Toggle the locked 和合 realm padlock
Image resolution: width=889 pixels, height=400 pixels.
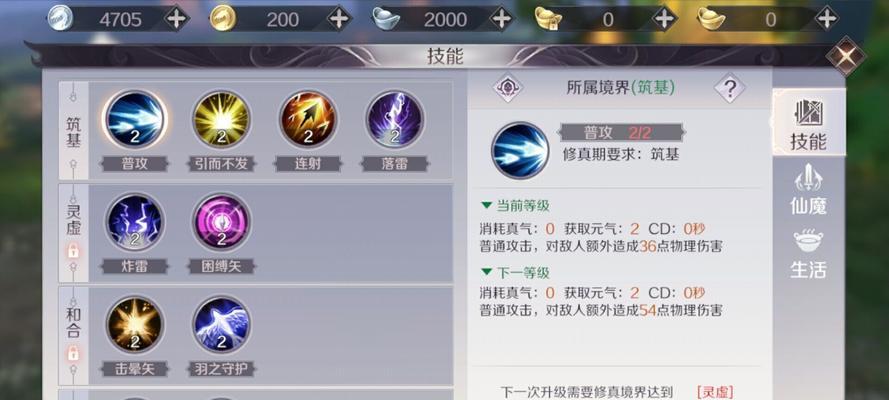point(73,354)
